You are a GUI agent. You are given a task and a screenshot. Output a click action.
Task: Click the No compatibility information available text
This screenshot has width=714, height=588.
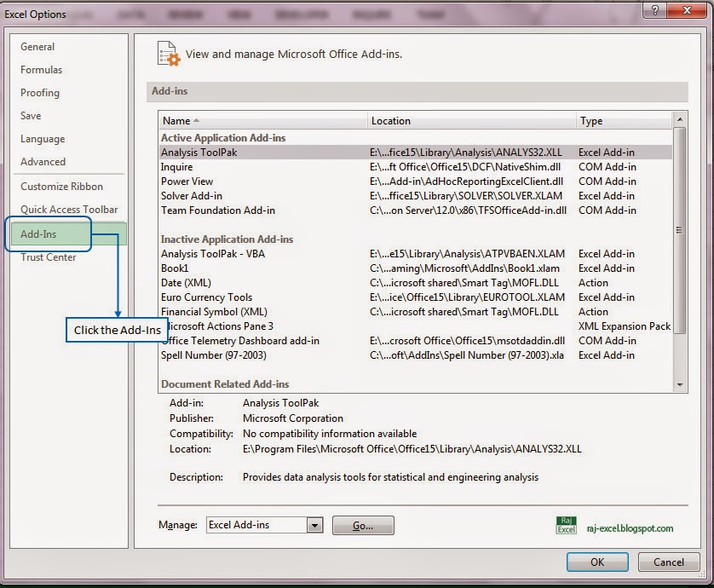click(330, 434)
